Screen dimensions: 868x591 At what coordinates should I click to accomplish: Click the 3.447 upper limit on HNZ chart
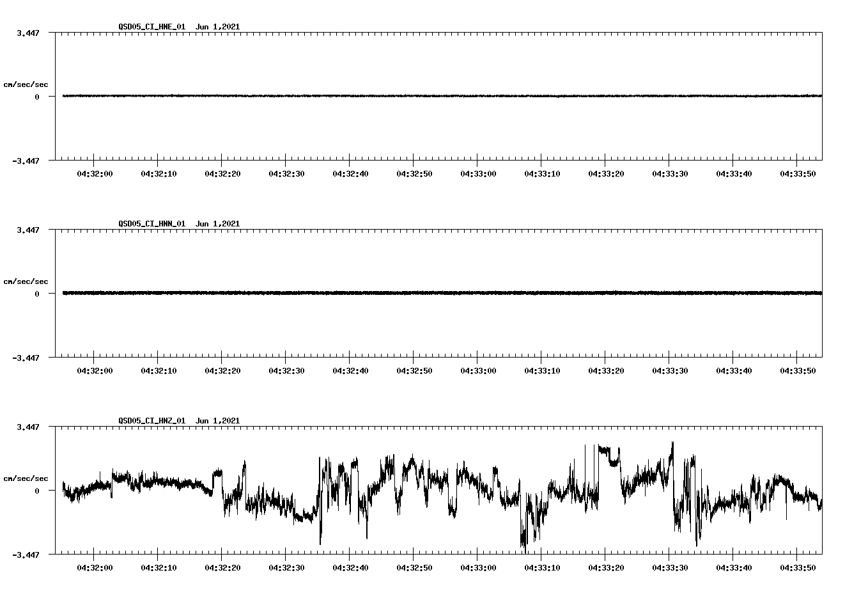pos(28,427)
